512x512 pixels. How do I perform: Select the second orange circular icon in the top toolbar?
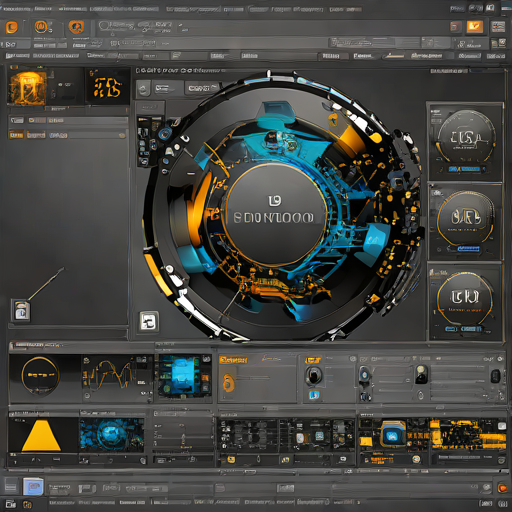(41, 27)
